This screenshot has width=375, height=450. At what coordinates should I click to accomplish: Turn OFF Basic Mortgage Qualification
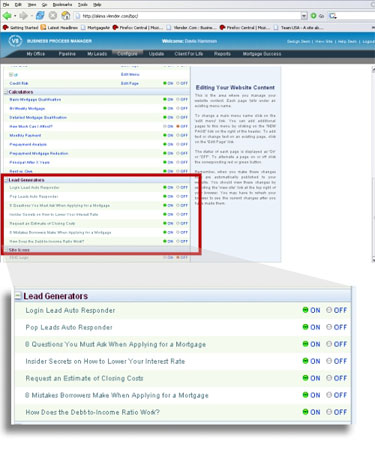tap(178, 100)
